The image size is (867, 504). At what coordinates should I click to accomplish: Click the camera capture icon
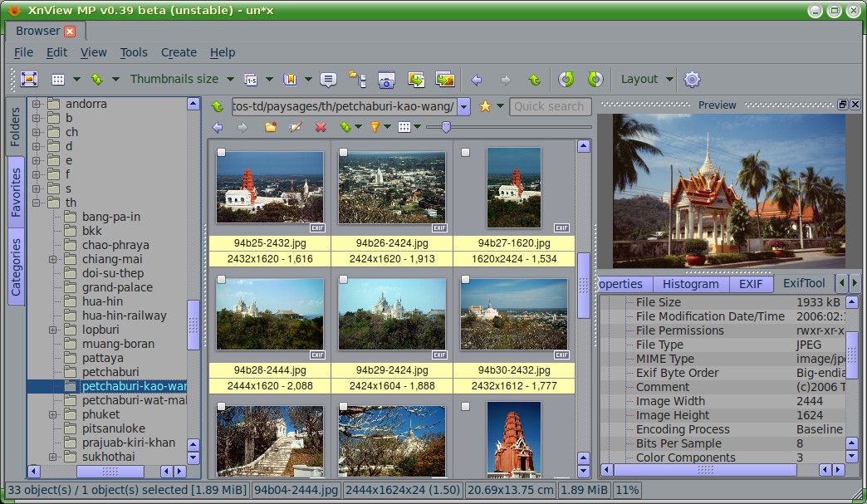pos(386,80)
